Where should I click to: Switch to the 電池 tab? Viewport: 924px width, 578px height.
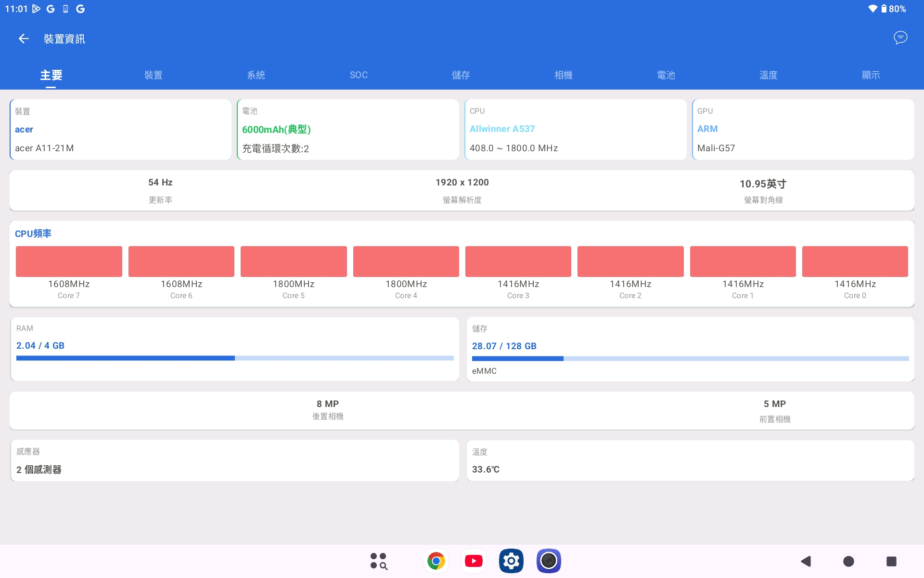pos(666,75)
